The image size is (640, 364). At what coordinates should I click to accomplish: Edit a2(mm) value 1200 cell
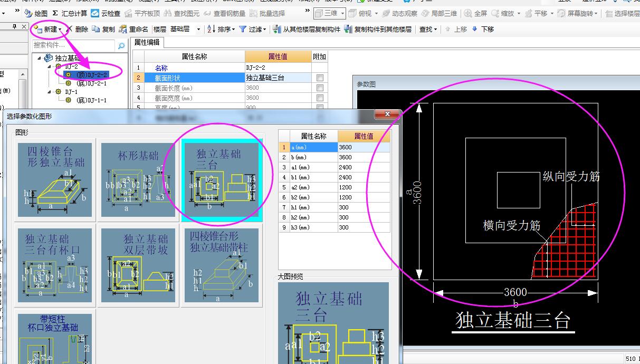point(364,187)
